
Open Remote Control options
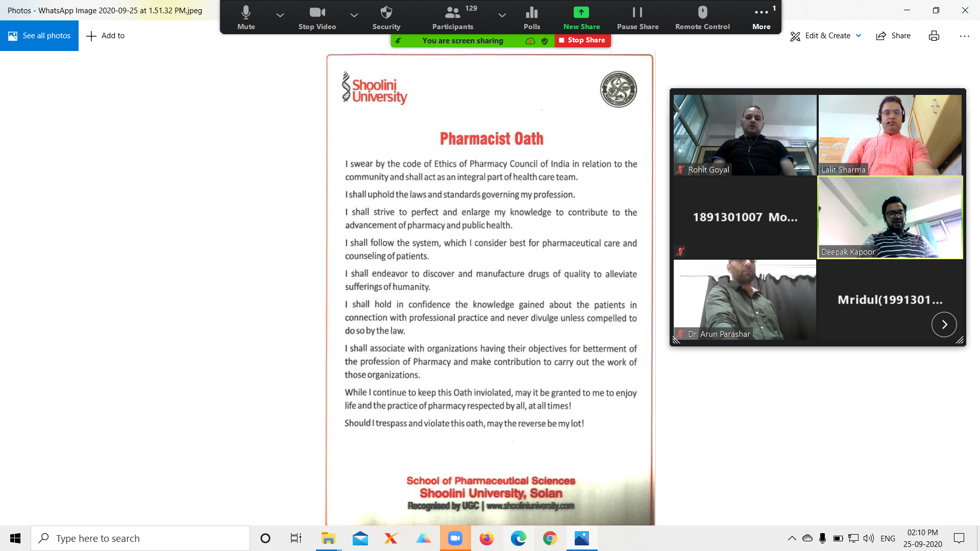(702, 17)
